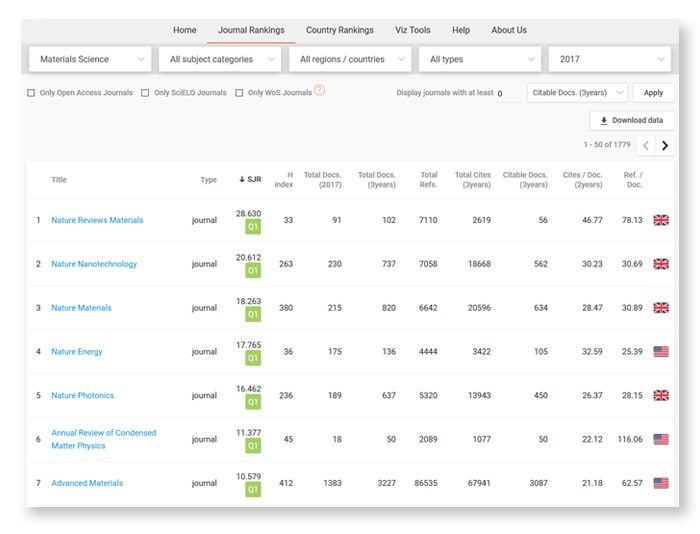The height and width of the screenshot is (534, 700).
Task: Go to Country Rankings
Action: pos(339,30)
